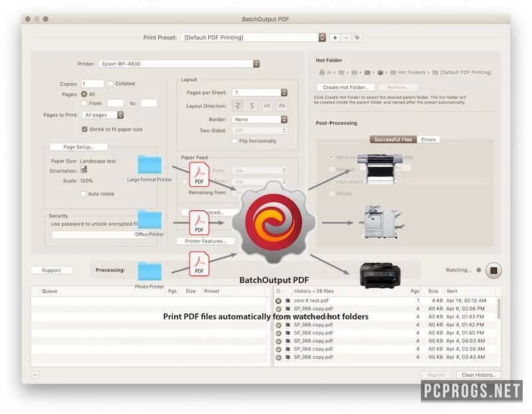Click the From page number field
532x414 pixels.
pos(115,103)
